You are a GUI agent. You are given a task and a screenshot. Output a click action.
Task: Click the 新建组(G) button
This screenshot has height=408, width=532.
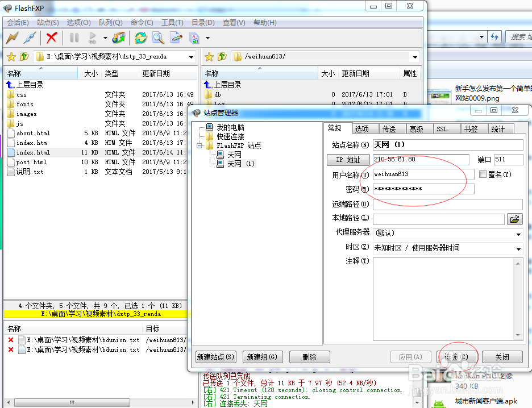pyautogui.click(x=262, y=357)
